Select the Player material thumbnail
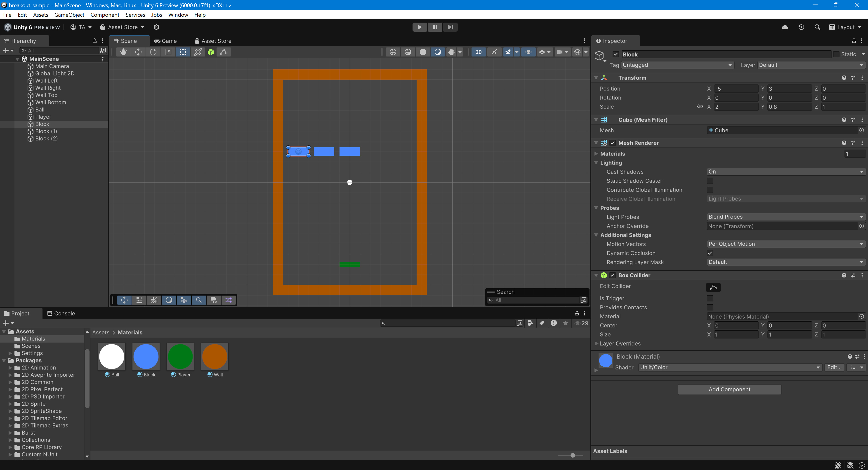This screenshot has height=470, width=868. tap(180, 357)
